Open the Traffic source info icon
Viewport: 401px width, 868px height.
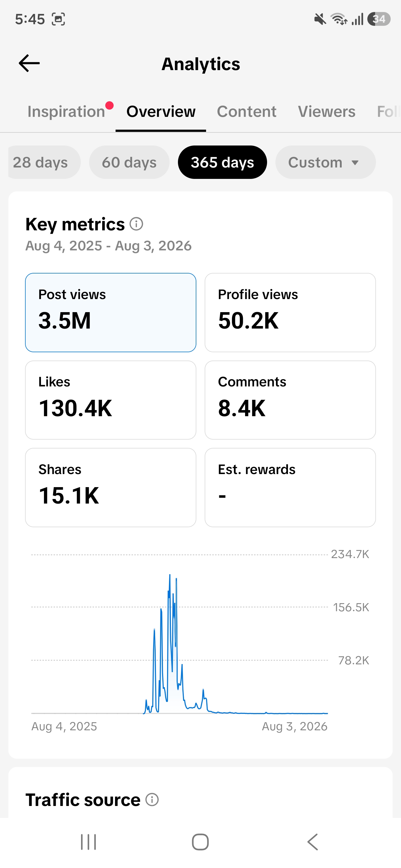pyautogui.click(x=152, y=799)
